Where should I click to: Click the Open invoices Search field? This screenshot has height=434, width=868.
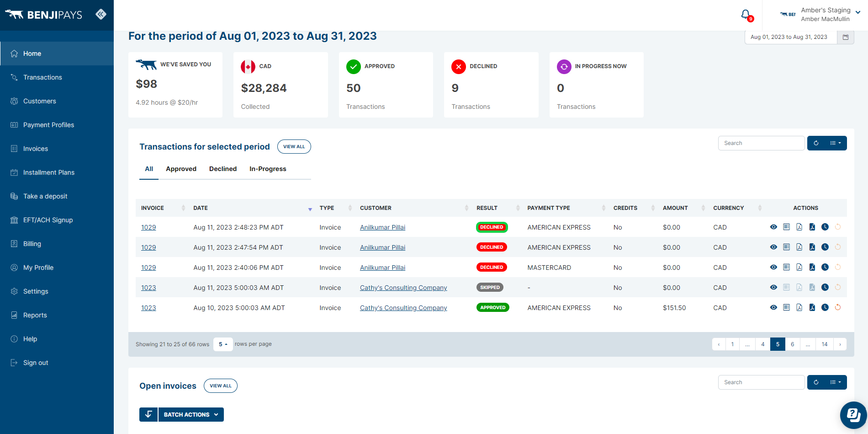(x=761, y=382)
